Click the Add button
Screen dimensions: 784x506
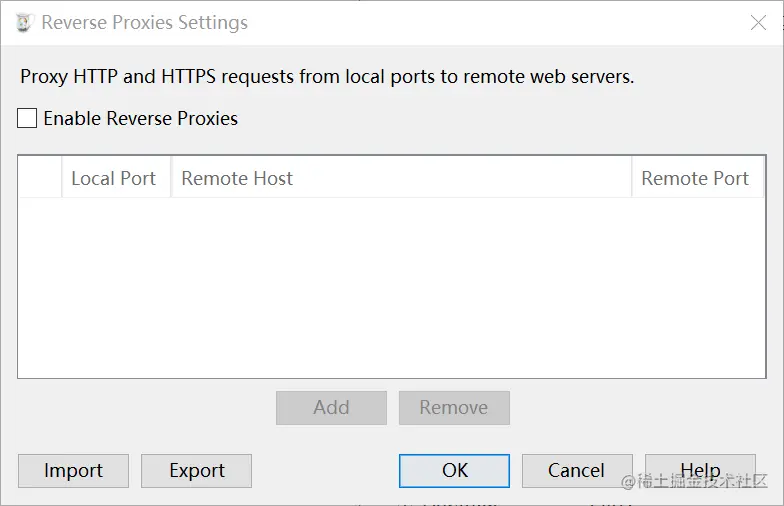331,408
